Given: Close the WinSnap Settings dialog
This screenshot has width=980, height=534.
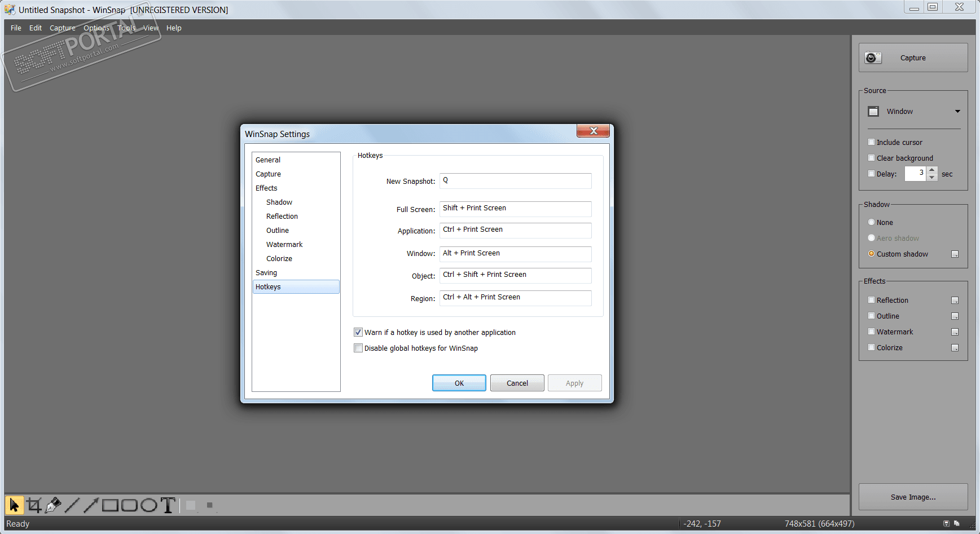Looking at the screenshot, I should point(593,131).
